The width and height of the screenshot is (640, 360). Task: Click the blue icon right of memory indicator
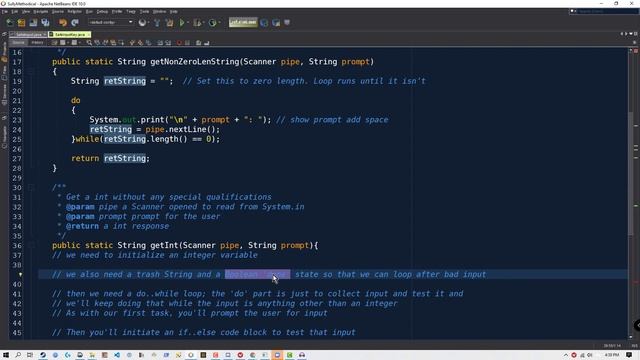264,22
